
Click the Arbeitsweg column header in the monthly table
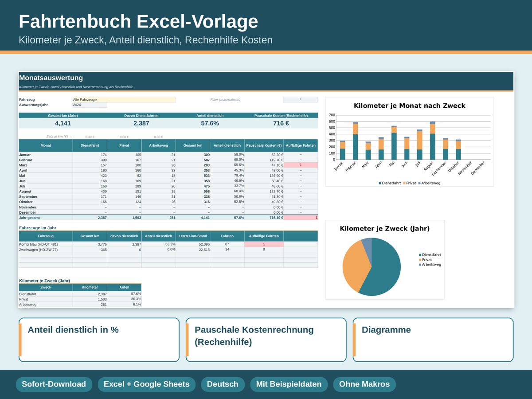pos(159,145)
